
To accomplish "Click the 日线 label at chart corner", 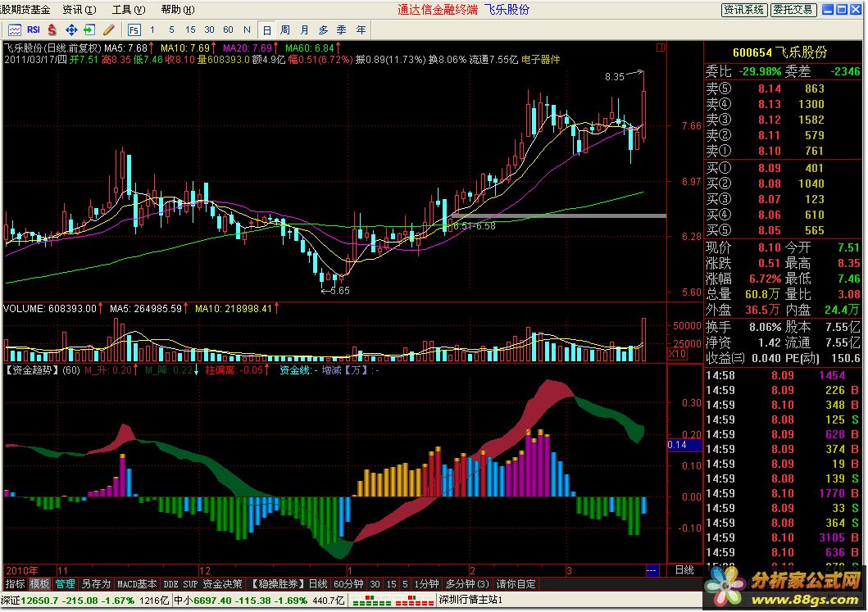I will click(684, 570).
